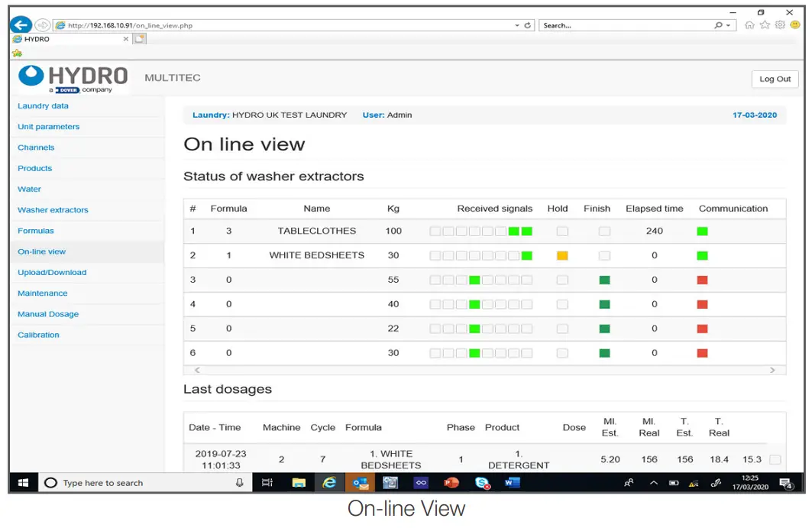Open the browser home icon
Viewport: 812px width, 528px height.
click(749, 25)
